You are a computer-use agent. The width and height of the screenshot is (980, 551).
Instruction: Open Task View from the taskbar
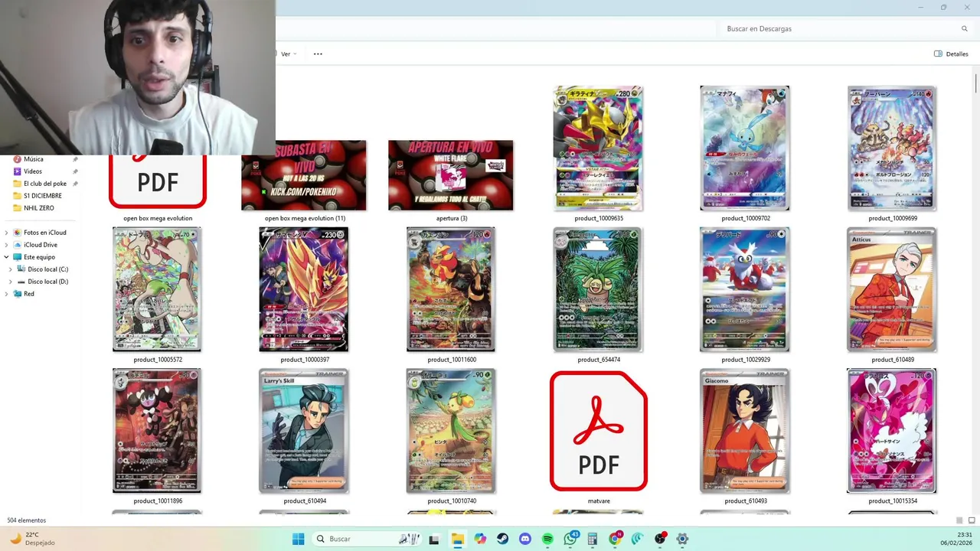(434, 539)
